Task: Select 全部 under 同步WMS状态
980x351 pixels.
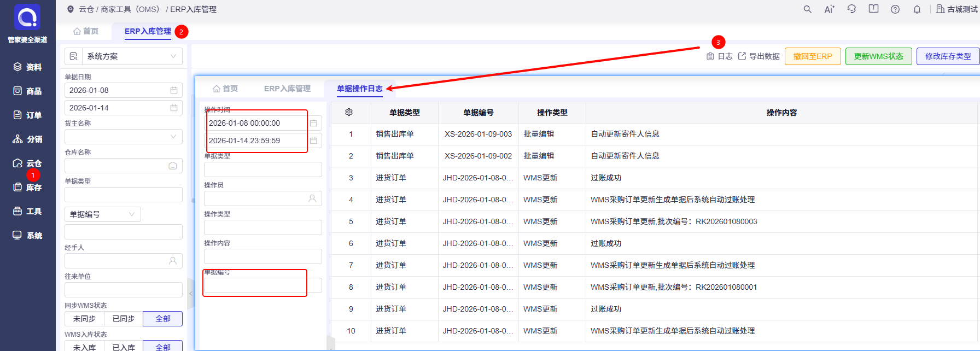Action: (163, 319)
